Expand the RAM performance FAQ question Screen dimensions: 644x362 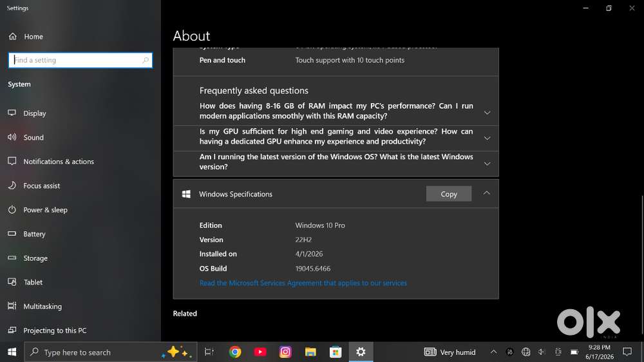click(336, 111)
